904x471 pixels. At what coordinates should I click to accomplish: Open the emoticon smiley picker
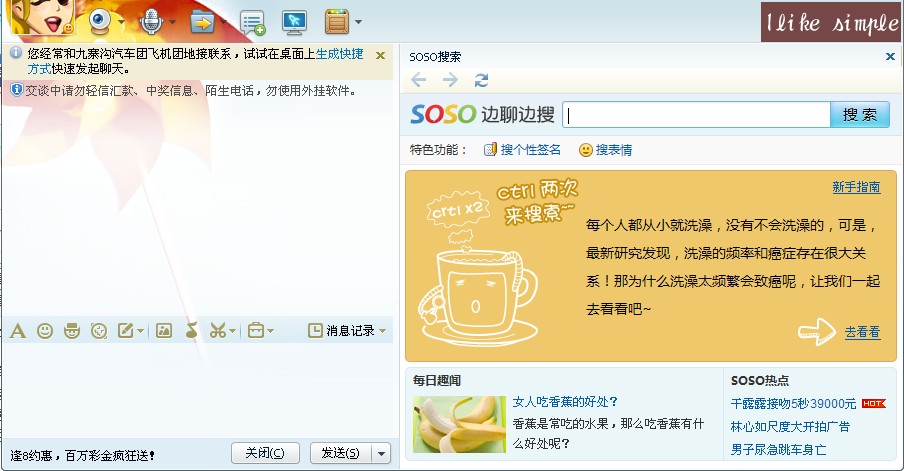pos(45,331)
